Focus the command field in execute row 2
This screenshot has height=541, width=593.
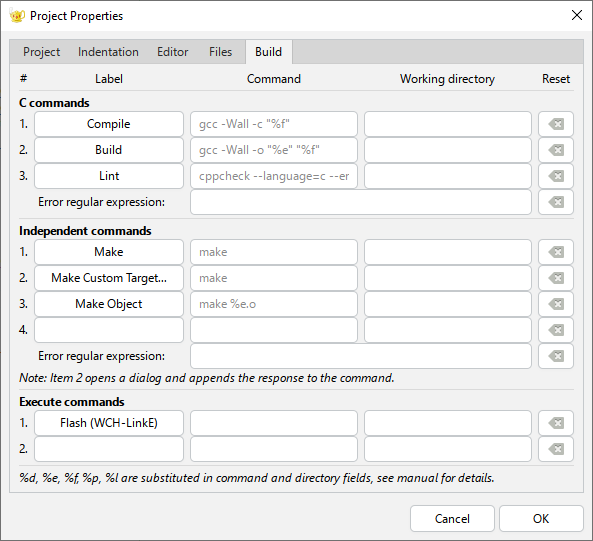coord(274,449)
